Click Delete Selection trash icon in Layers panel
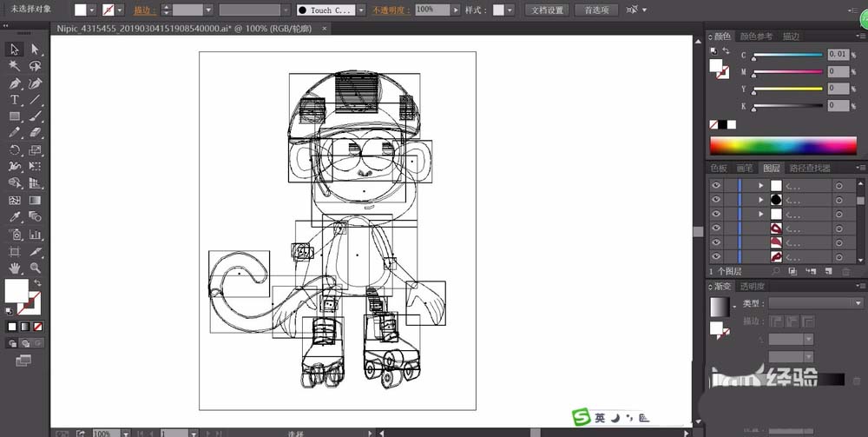This screenshot has width=868, height=437. (x=845, y=271)
